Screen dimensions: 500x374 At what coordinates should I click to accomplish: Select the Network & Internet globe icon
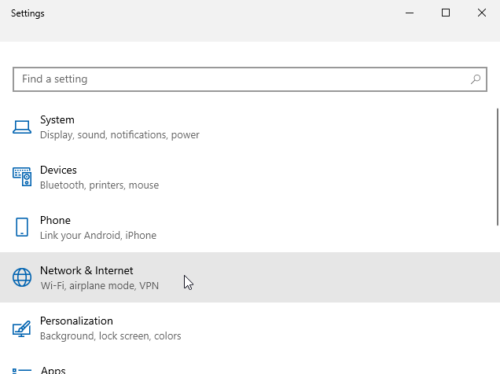22,277
